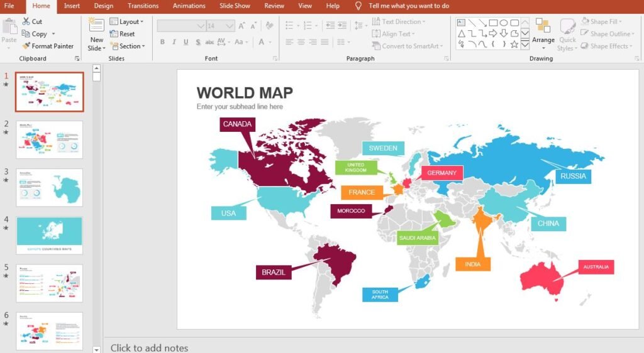This screenshot has height=353, width=644.
Task: Open the font color A picker
Action: (261, 42)
